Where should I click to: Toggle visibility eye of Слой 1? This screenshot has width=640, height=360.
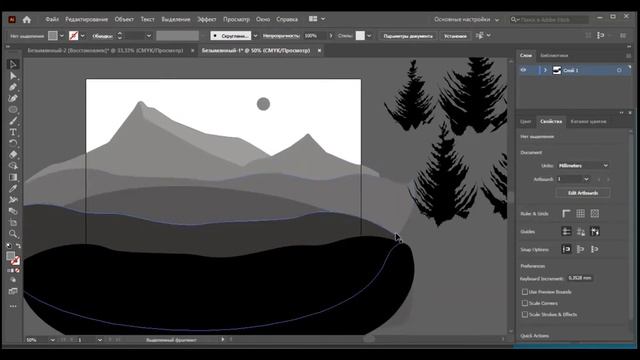[523, 70]
